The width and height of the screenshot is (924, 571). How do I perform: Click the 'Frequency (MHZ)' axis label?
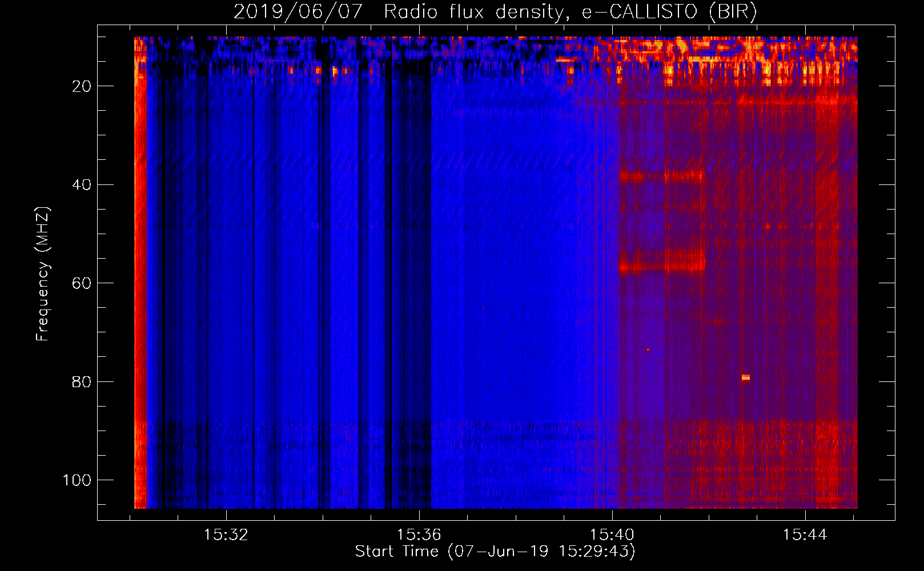click(x=43, y=274)
